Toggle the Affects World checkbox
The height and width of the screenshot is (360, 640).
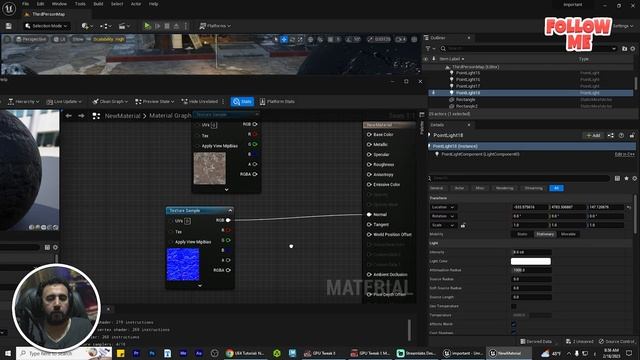[x=514, y=324]
